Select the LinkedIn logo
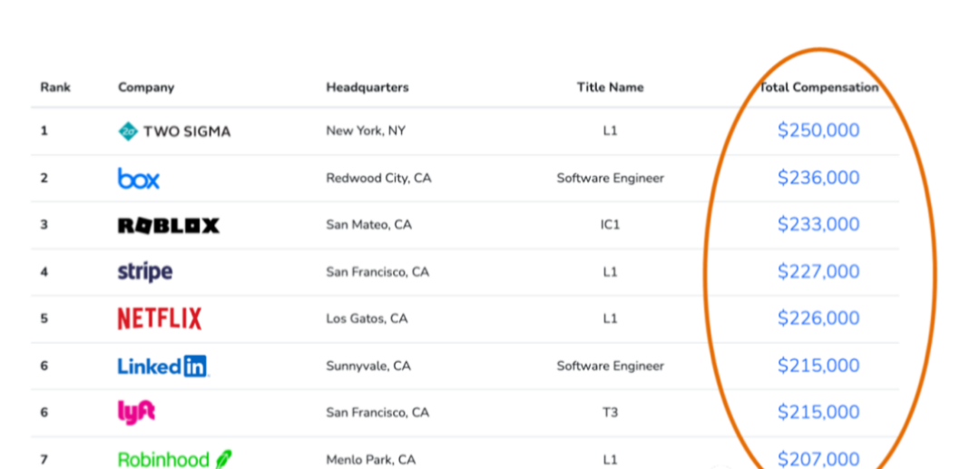The image size is (980, 469). click(x=163, y=366)
